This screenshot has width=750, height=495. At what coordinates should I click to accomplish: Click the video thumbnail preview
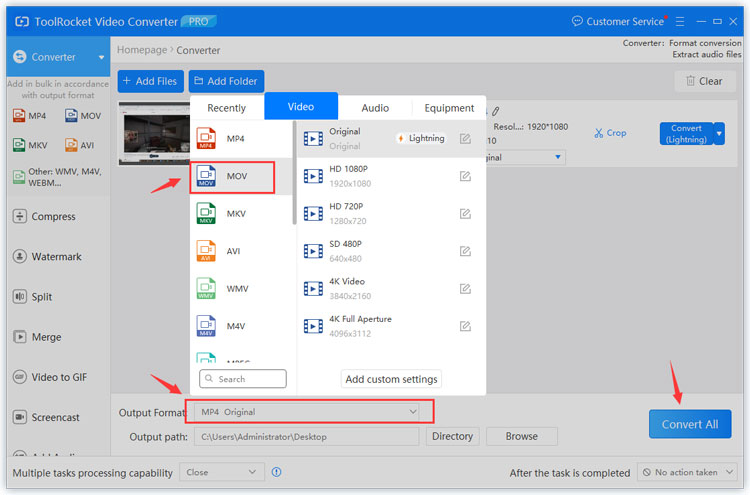pyautogui.click(x=154, y=133)
